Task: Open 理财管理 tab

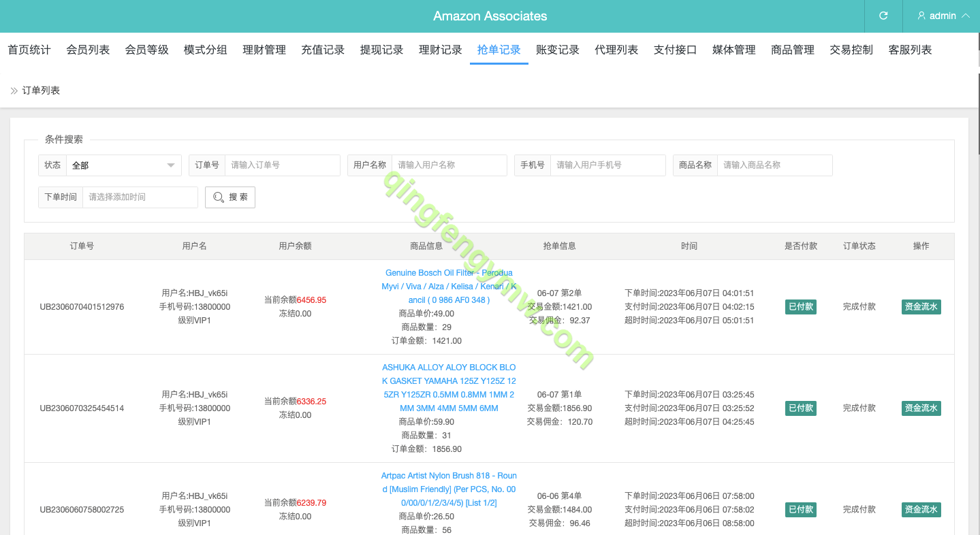Action: point(264,50)
